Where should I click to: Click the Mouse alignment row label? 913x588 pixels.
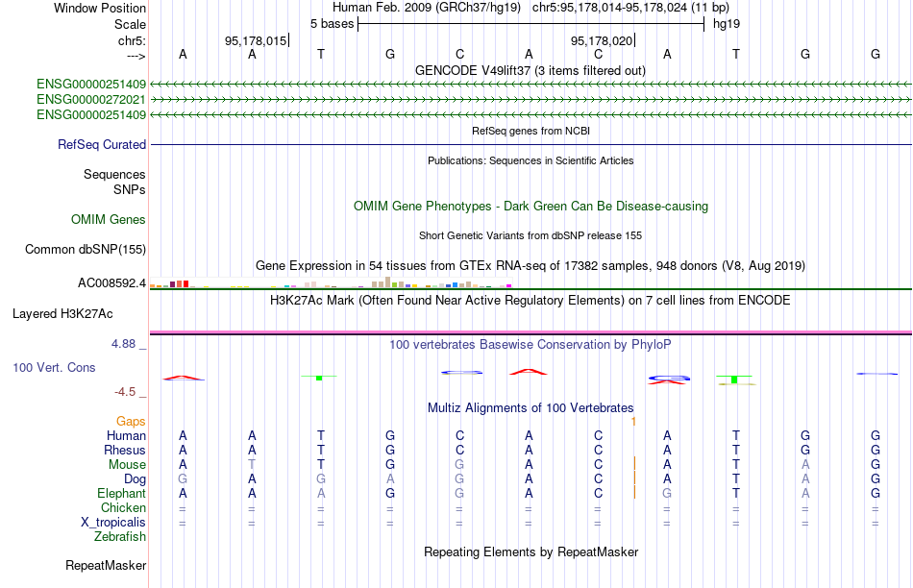point(127,465)
